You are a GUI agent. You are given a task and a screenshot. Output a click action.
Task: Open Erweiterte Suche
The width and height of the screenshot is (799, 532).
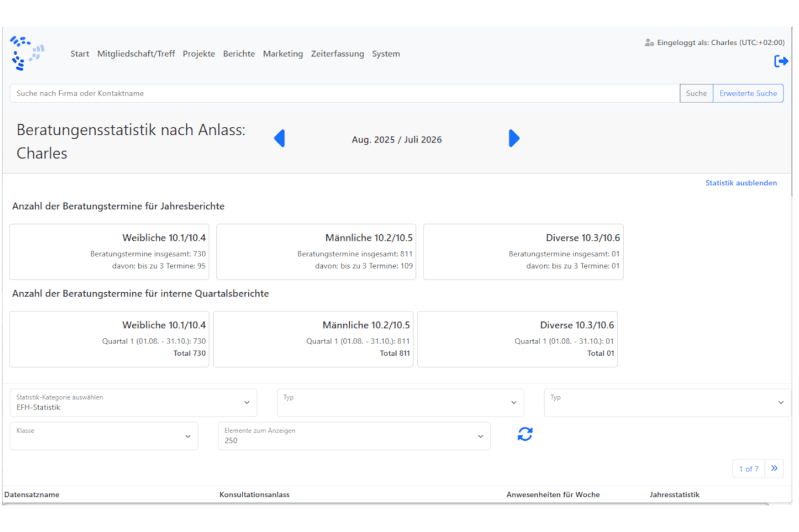pos(748,94)
